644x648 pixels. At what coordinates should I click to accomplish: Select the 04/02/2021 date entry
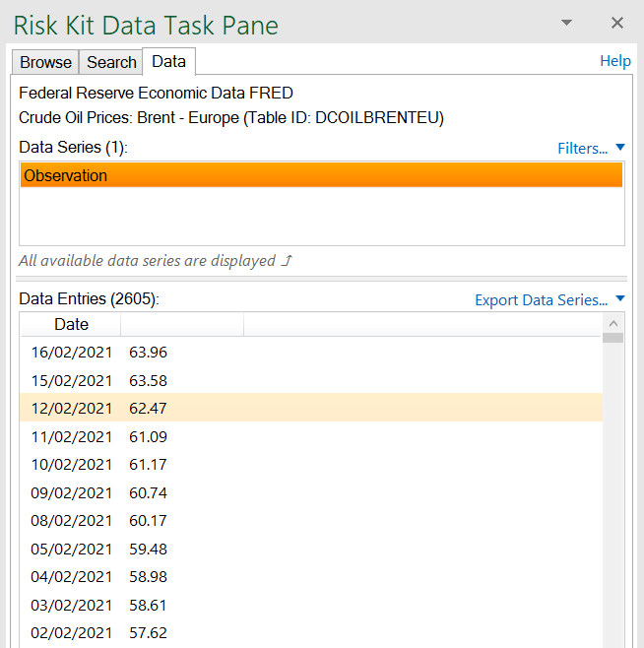point(72,577)
